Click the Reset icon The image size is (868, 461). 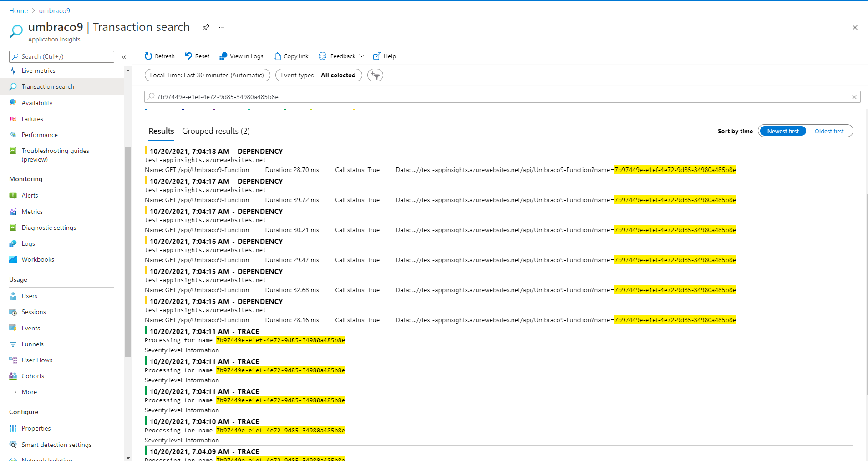click(x=188, y=56)
